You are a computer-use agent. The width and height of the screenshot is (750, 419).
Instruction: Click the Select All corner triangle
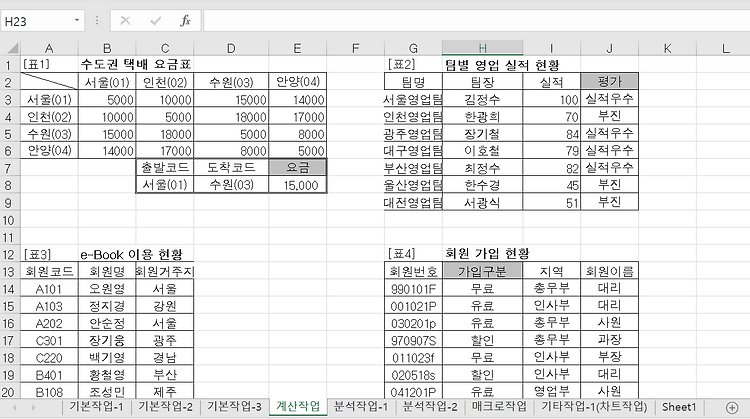point(11,48)
